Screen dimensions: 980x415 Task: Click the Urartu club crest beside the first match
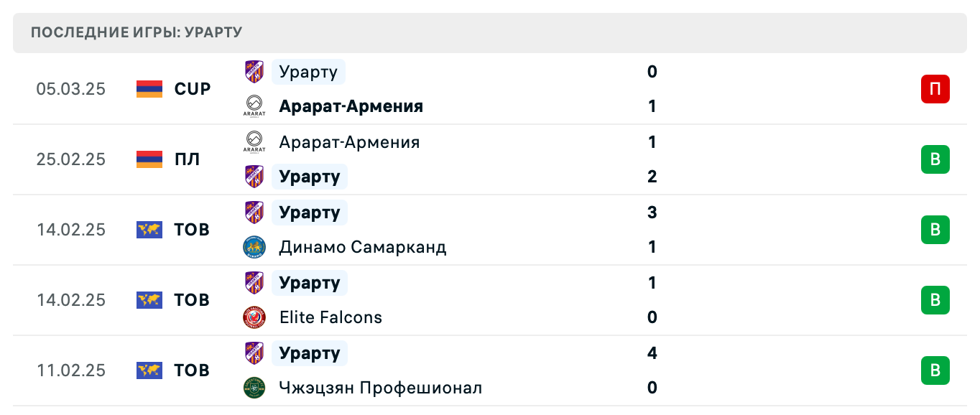click(254, 72)
